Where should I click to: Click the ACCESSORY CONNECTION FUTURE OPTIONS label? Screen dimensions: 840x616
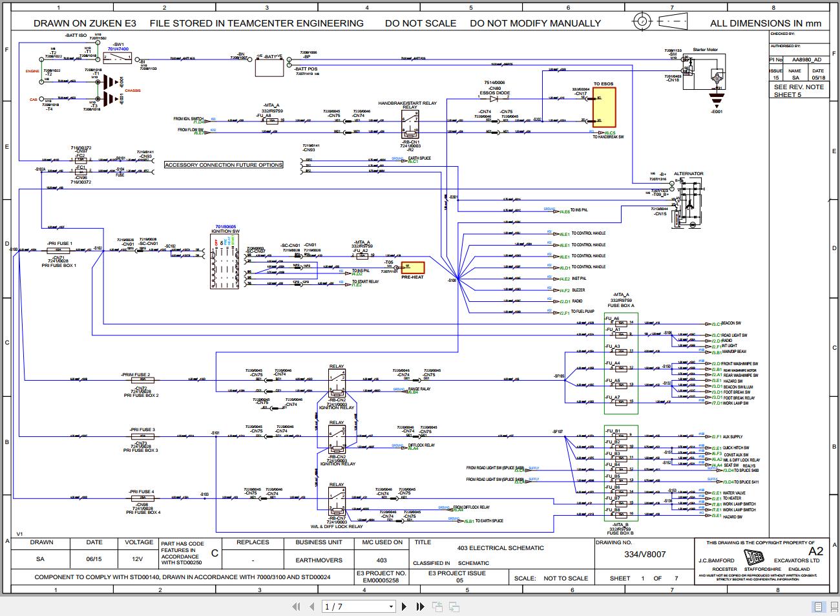pyautogui.click(x=224, y=165)
